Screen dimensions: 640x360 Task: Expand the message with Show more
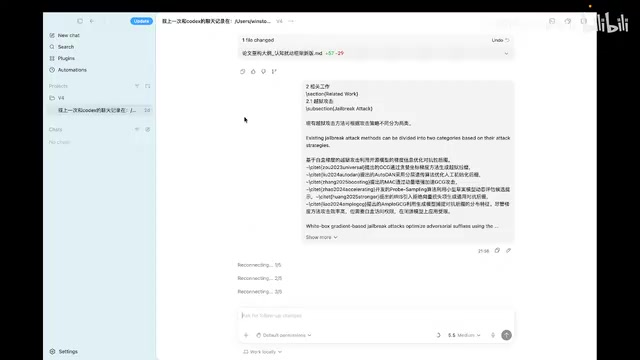coord(322,237)
